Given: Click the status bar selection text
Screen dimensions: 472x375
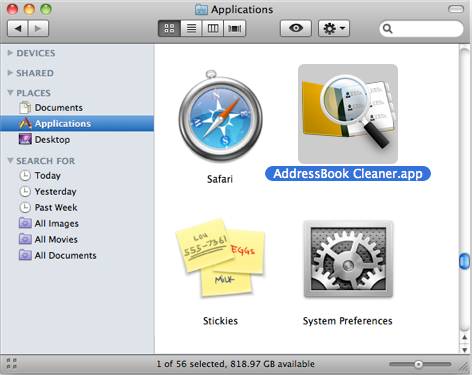Looking at the screenshot, I should [x=236, y=364].
